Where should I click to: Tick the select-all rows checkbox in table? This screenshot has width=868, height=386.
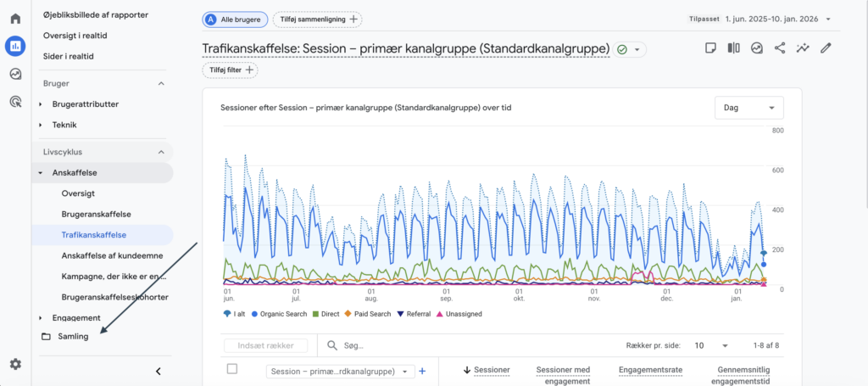pyautogui.click(x=232, y=369)
